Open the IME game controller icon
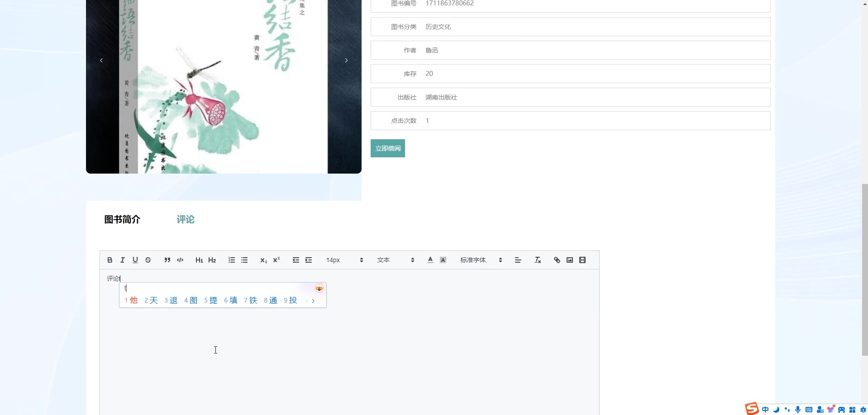 pyautogui.click(x=841, y=410)
